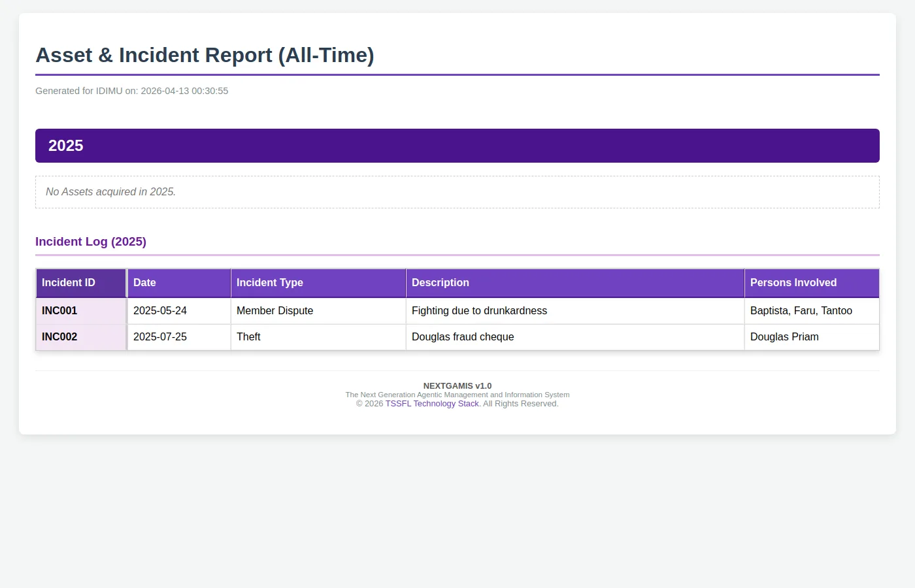Click the Incident ID column header
Screen dimensions: 915x588
(x=81, y=283)
